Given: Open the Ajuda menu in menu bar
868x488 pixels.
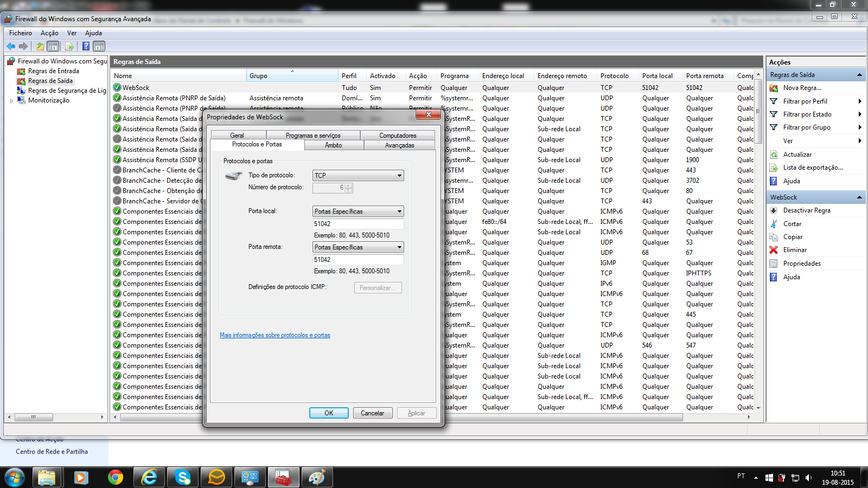Looking at the screenshot, I should [93, 33].
